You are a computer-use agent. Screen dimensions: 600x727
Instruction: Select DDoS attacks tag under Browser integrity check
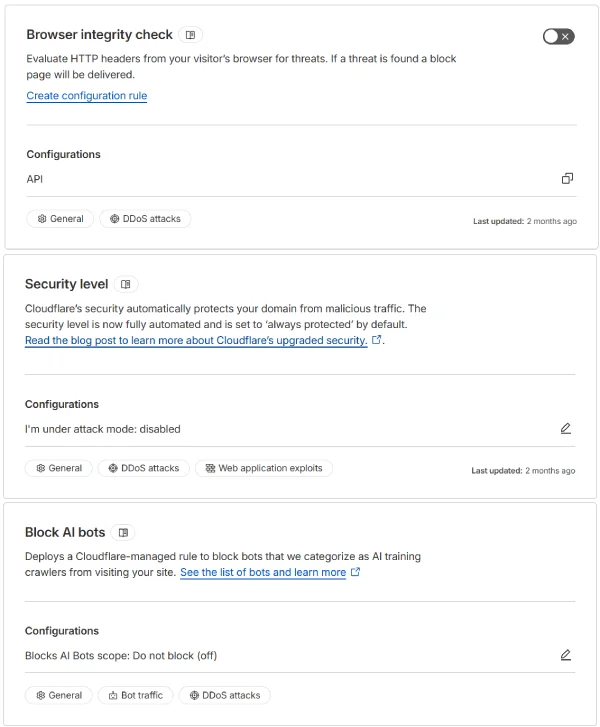[145, 219]
